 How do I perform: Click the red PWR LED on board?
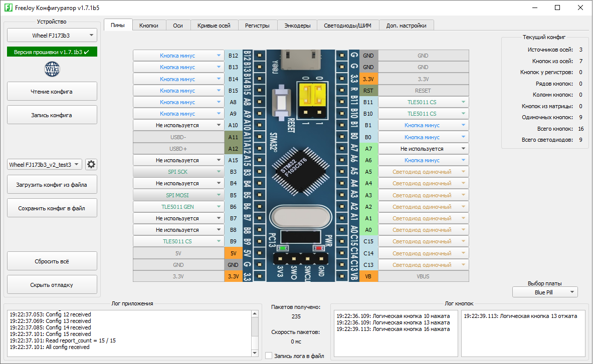click(x=318, y=248)
